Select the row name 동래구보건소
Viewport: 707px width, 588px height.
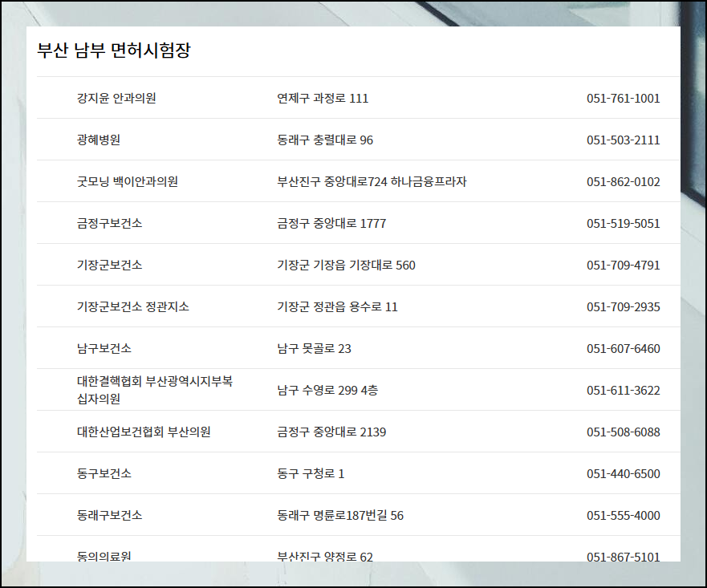110,516
